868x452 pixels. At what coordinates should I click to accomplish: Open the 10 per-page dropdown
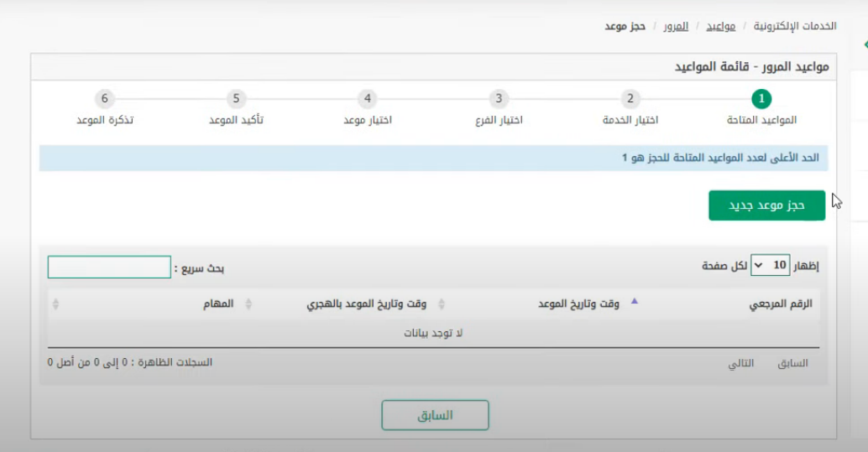click(x=770, y=266)
